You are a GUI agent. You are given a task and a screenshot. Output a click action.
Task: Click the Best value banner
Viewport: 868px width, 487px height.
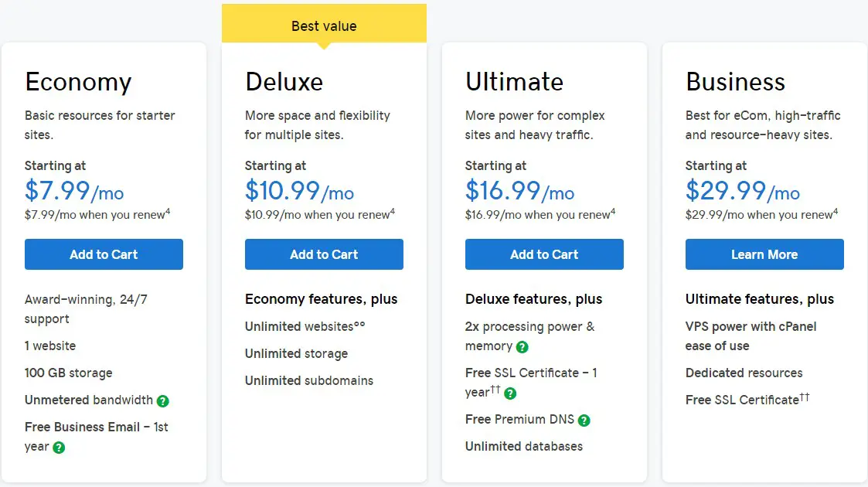point(324,23)
